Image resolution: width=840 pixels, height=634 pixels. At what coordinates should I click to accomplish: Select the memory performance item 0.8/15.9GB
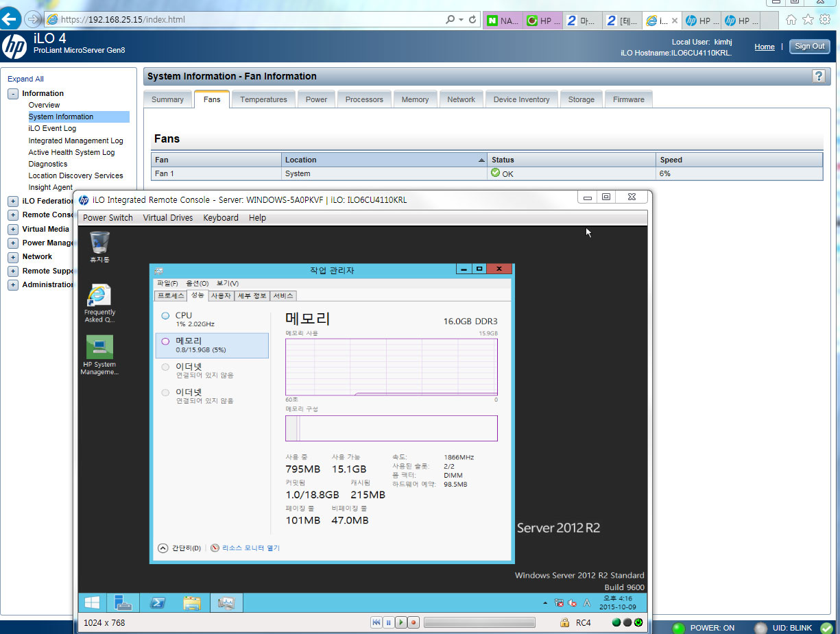click(x=212, y=345)
